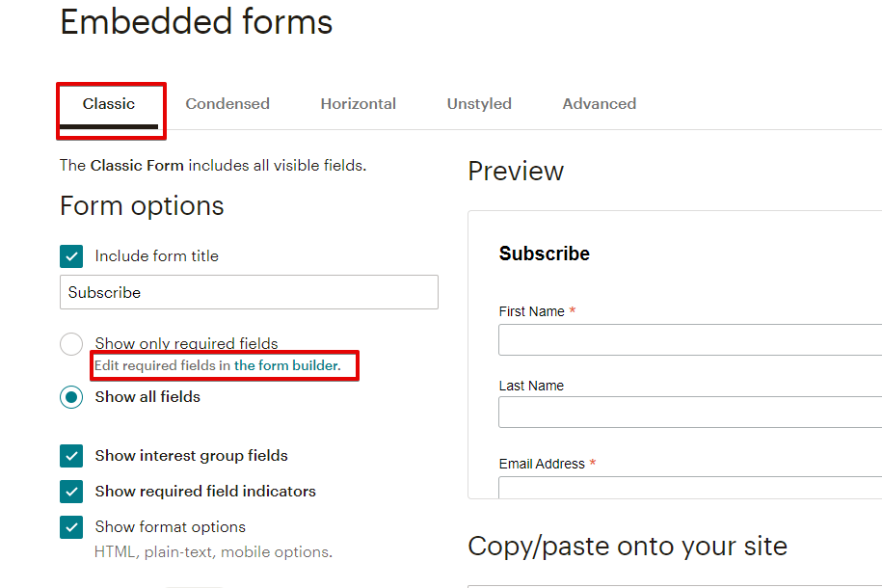Screen dimensions: 882x588
Task: Go to the Unstyled tab
Action: point(479,104)
